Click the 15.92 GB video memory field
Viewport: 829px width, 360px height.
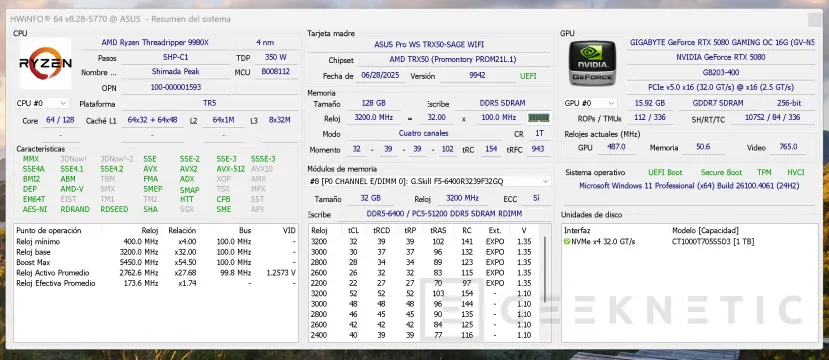650,103
